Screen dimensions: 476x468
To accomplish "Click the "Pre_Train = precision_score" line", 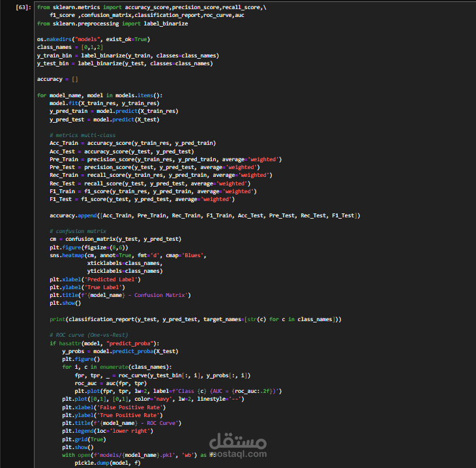I will point(166,159).
